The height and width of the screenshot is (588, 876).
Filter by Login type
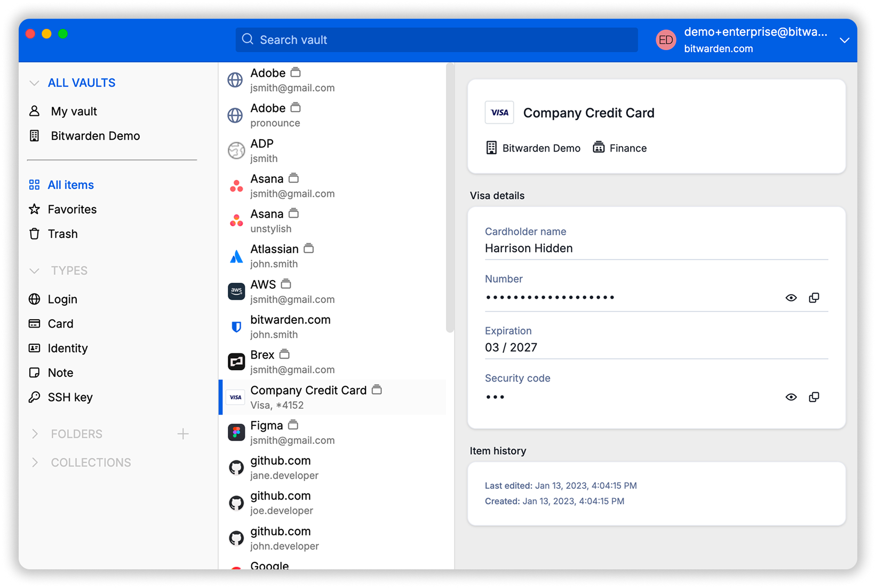[62, 299]
